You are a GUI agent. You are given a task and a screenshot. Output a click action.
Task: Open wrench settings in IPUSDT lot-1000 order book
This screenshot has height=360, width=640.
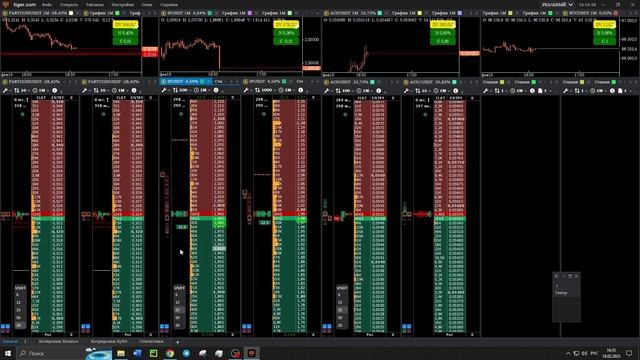[x=246, y=90]
